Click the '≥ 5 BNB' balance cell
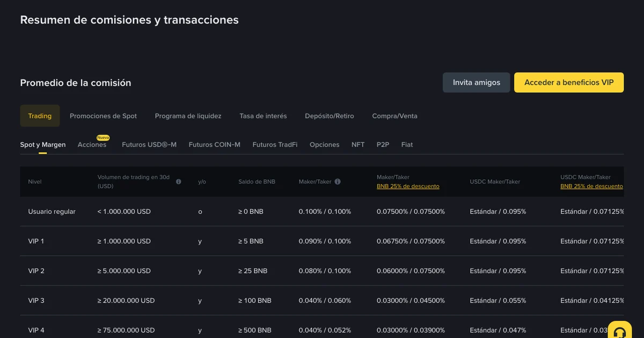The image size is (644, 338). (251, 241)
